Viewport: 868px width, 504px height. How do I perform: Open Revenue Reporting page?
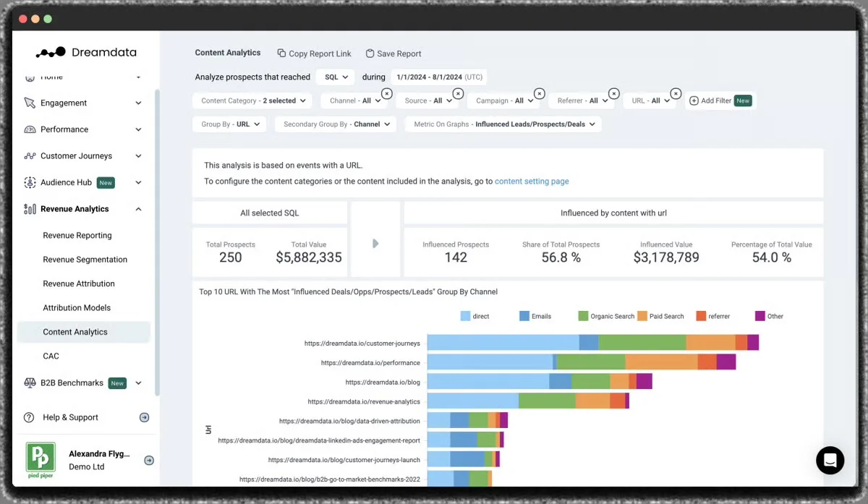click(77, 236)
